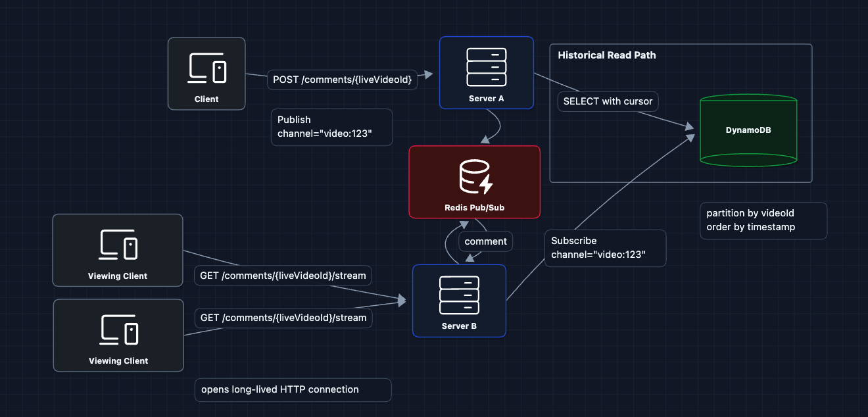Select the Client device icon
Viewport: 868px width, 417px height.
207,68
